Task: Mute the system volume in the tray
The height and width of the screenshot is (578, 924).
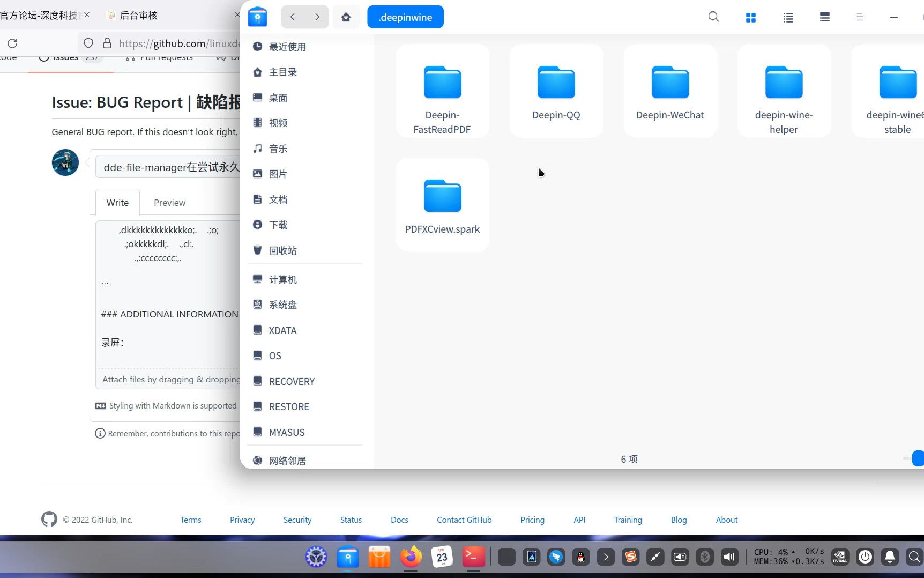Action: (x=729, y=557)
